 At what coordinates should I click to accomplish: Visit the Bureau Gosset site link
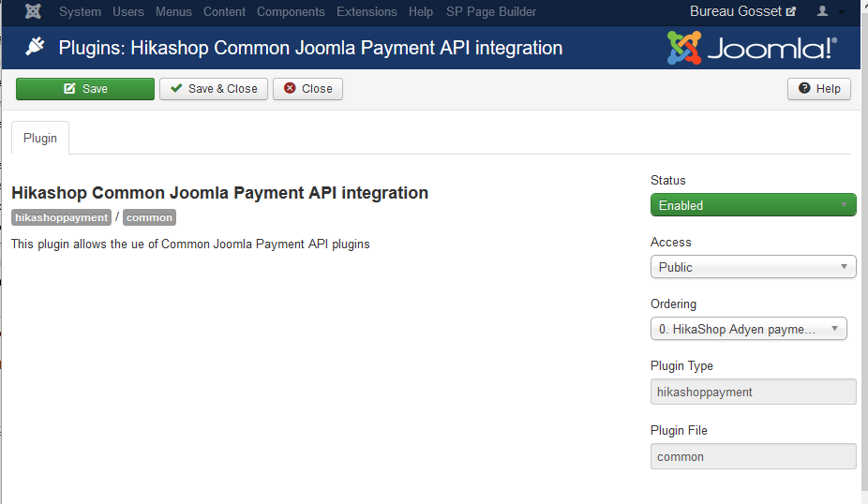(x=742, y=11)
